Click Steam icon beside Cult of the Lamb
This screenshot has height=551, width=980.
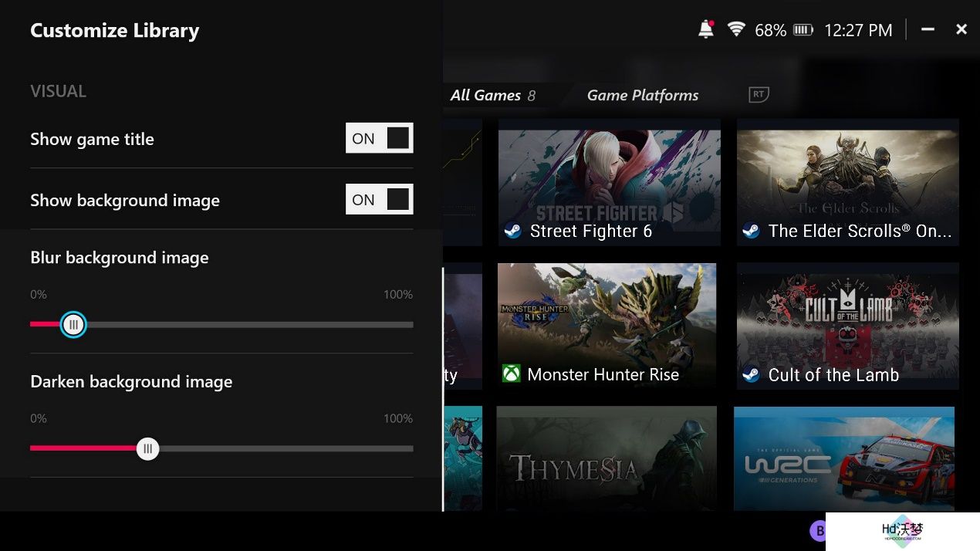[751, 374]
